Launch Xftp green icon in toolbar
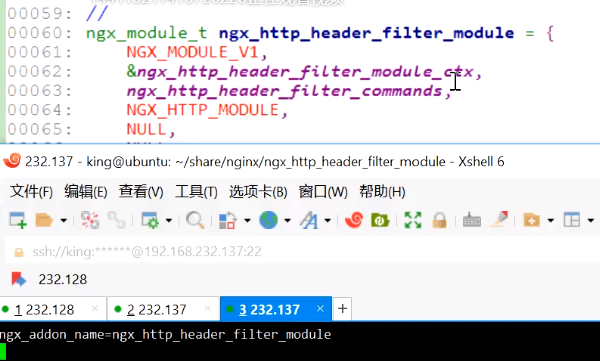The image size is (600, 361). pyautogui.click(x=380, y=221)
